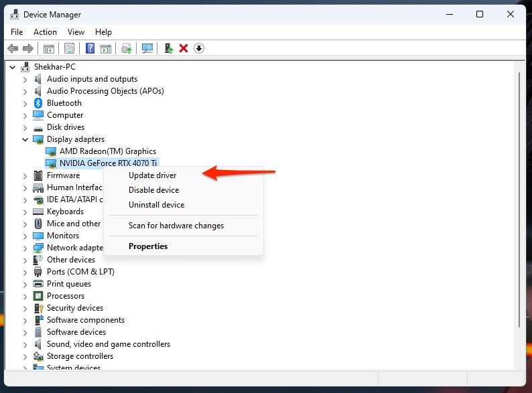Click the Back arrow in toolbar

point(12,48)
